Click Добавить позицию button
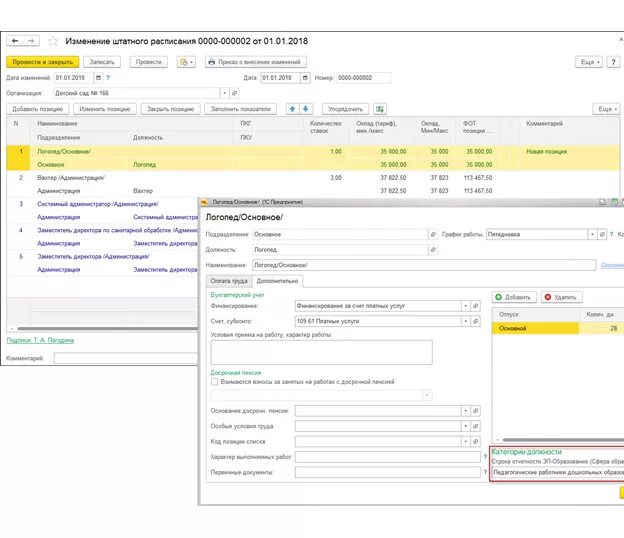Viewport: 624px width, 538px height. (37, 109)
